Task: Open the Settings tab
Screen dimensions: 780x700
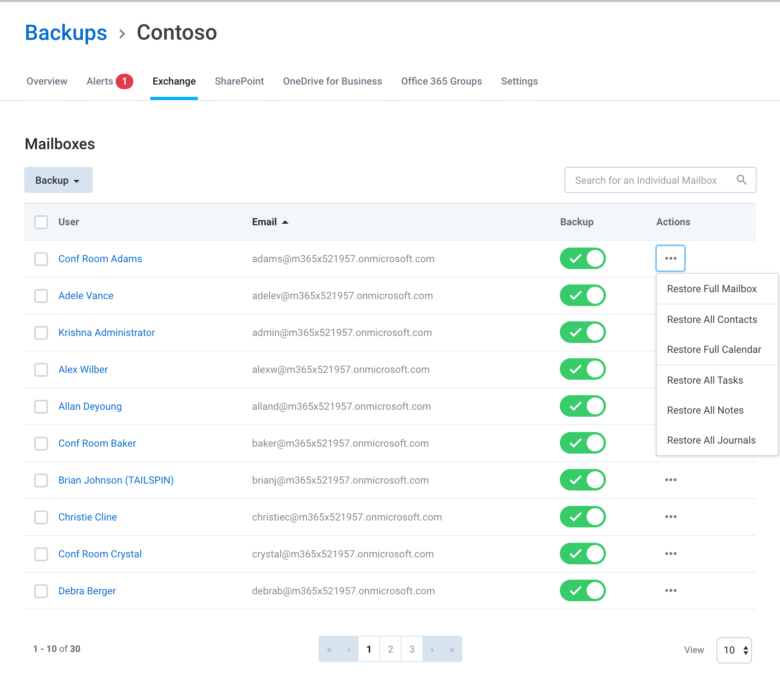Action: [x=519, y=81]
